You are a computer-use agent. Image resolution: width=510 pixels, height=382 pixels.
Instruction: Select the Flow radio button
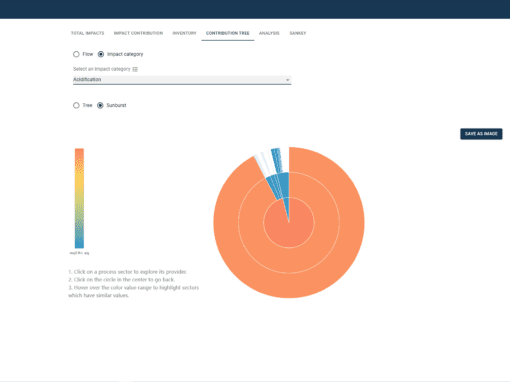pos(76,54)
